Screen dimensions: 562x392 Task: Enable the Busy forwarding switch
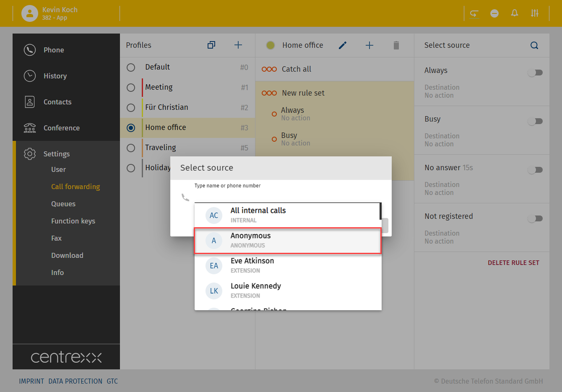pyautogui.click(x=535, y=121)
